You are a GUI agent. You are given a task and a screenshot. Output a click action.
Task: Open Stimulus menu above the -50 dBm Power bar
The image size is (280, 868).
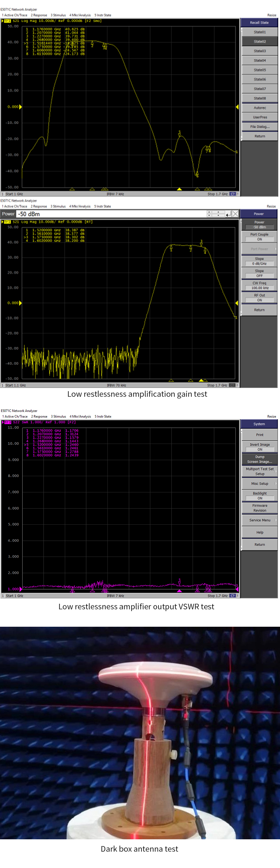coord(58,206)
